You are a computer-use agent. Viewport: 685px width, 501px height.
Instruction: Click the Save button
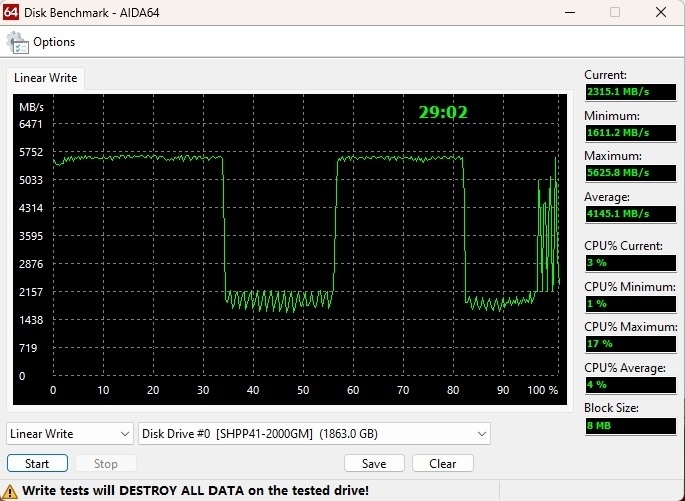374,463
